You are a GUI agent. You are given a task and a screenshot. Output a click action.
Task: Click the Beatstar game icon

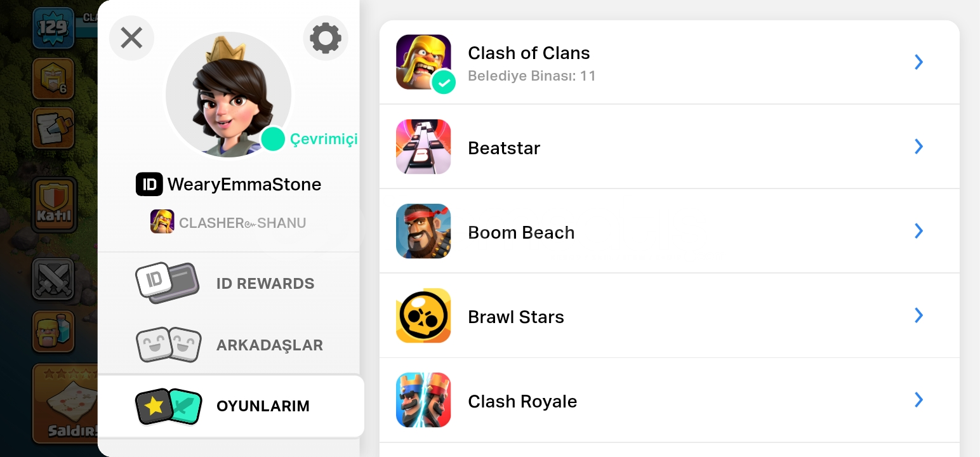[423, 147]
